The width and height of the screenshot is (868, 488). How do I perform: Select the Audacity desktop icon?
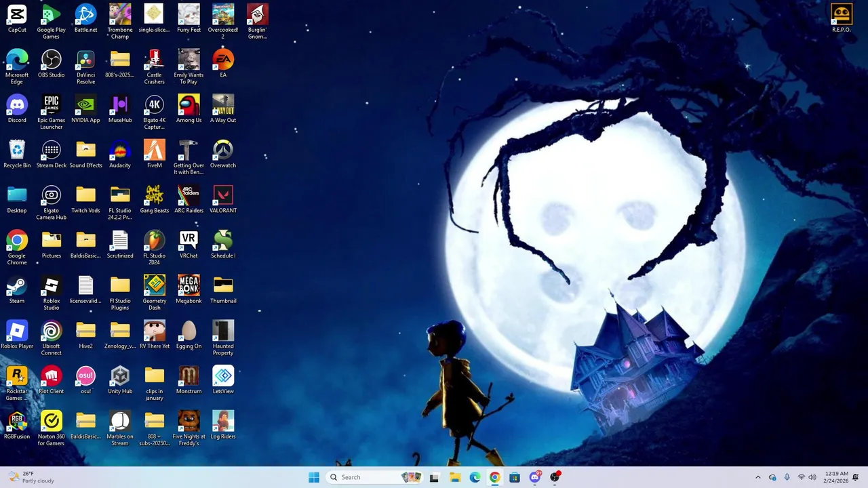point(120,155)
